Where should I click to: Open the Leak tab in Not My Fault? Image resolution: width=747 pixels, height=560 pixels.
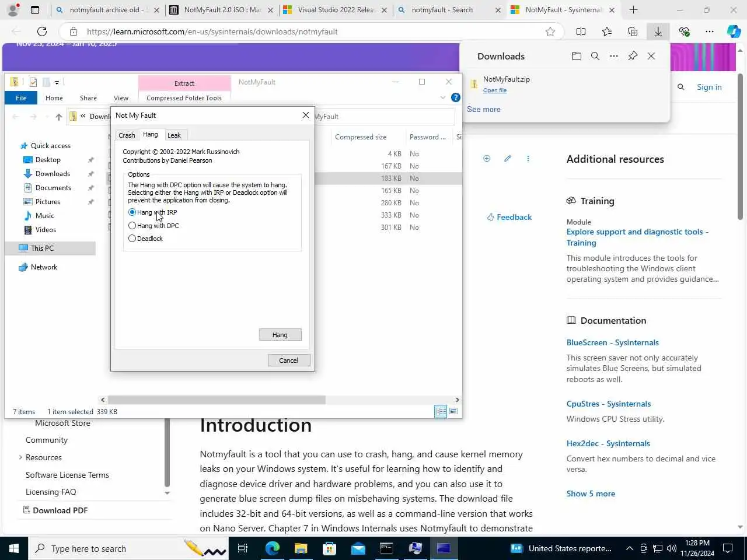pyautogui.click(x=174, y=135)
